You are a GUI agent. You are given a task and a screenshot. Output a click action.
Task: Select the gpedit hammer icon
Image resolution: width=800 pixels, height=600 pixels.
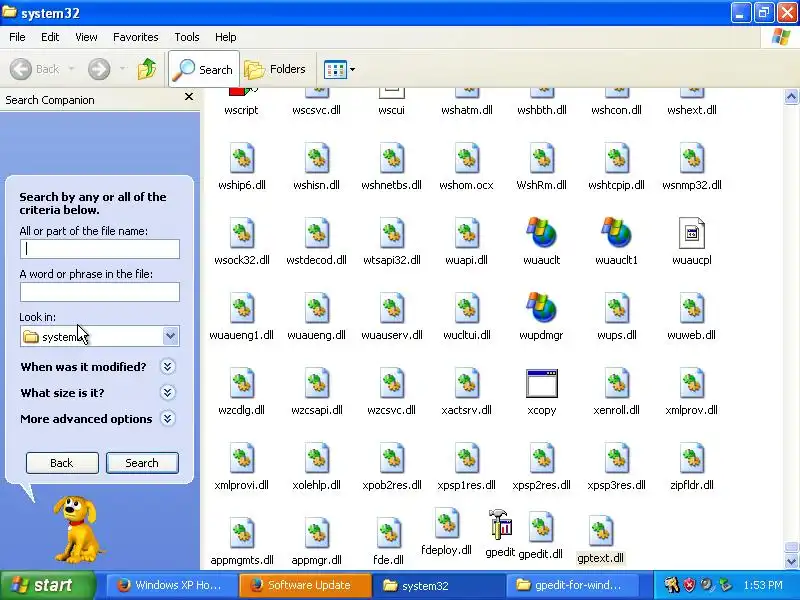(500, 524)
